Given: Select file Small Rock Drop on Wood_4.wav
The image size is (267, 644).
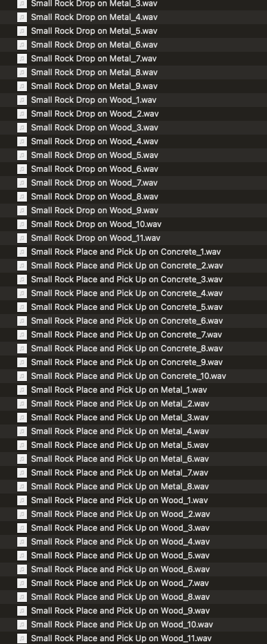Looking at the screenshot, I should tap(95, 142).
